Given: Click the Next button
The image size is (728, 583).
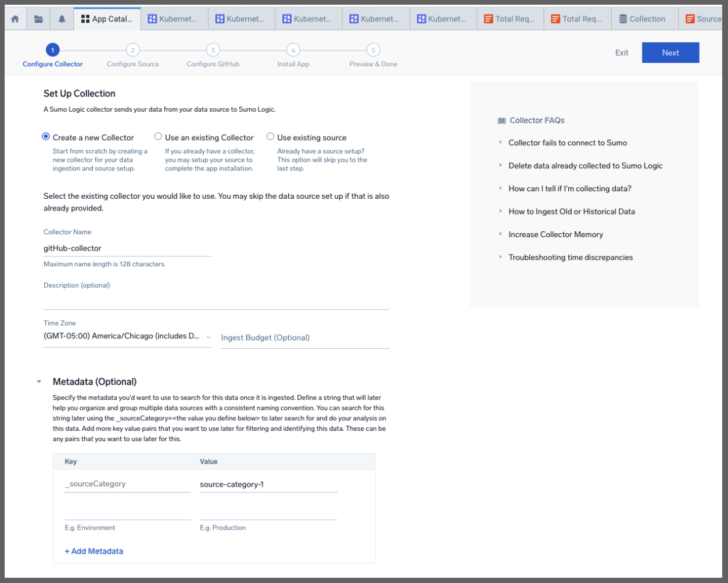Looking at the screenshot, I should [670, 53].
